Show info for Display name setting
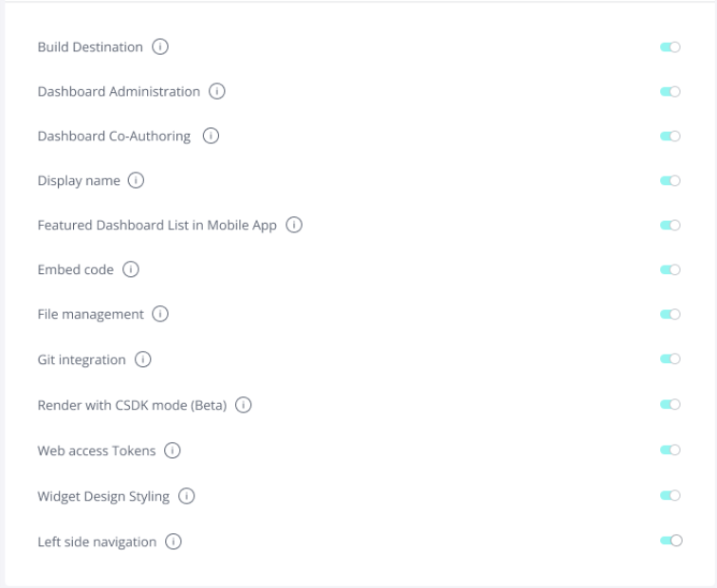This screenshot has height=588, width=717. (x=137, y=181)
